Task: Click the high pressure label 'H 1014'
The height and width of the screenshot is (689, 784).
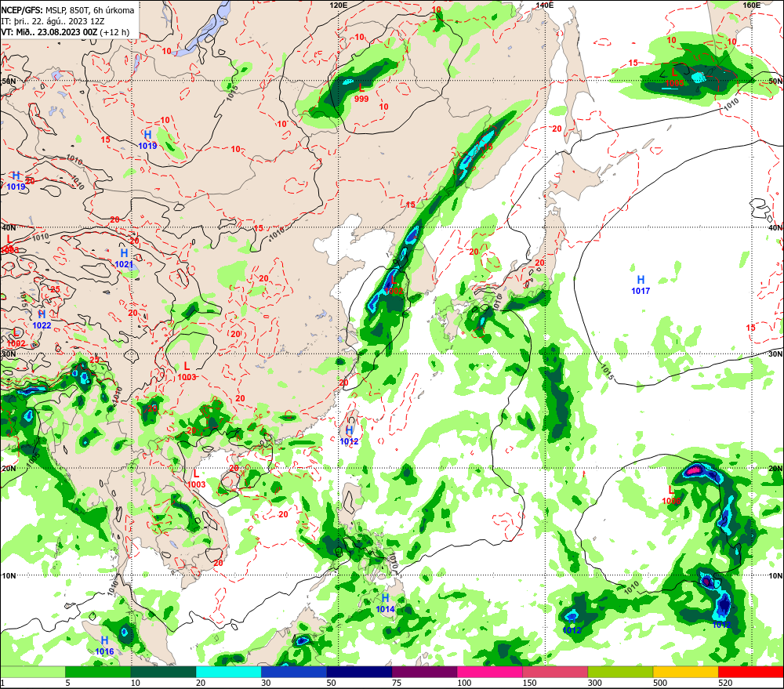Action: [385, 603]
